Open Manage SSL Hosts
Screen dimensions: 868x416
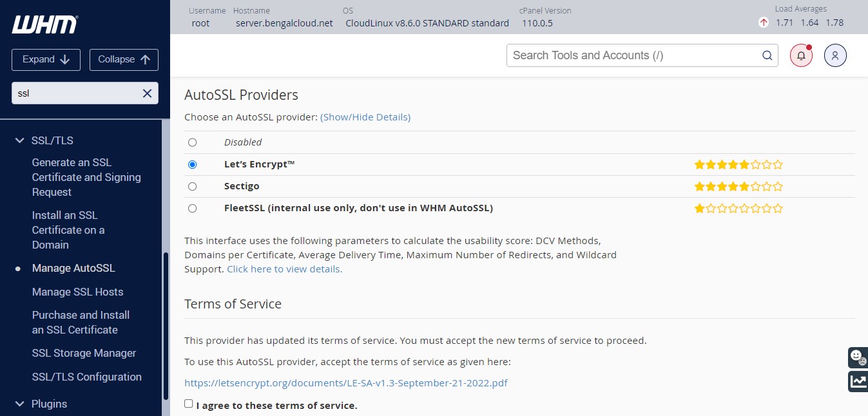[77, 292]
